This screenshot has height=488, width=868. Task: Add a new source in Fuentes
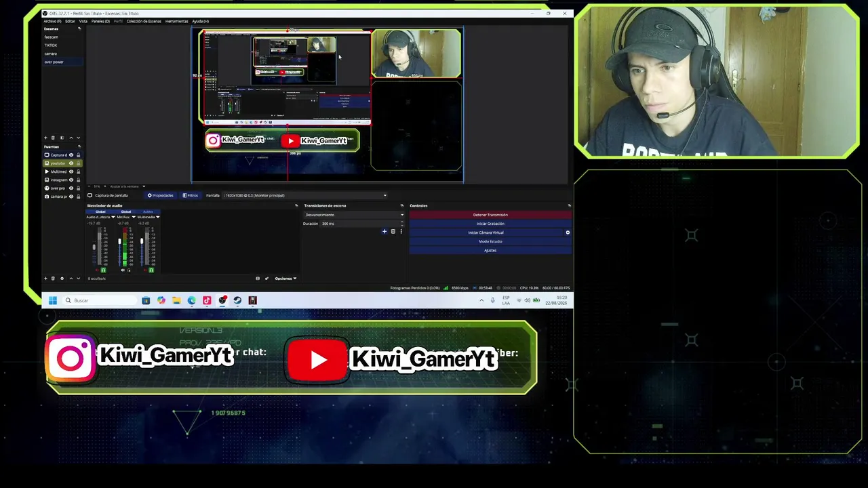point(45,279)
